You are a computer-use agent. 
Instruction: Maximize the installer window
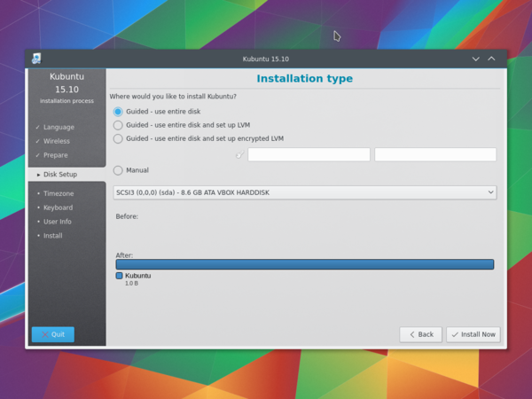click(x=492, y=59)
